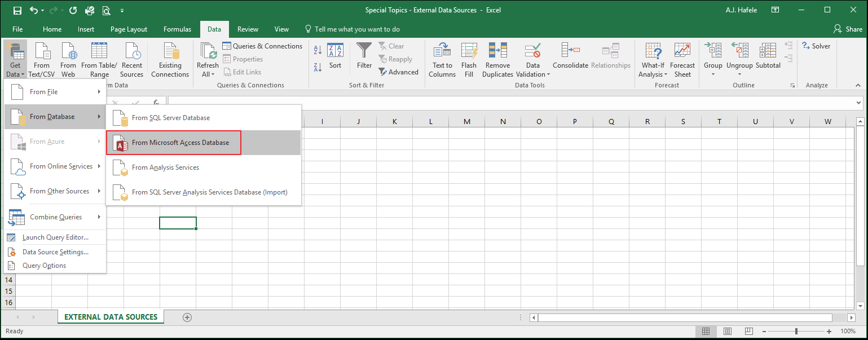Choose From Analysis Services
Viewport: 868px width, 340px height.
tap(204, 167)
